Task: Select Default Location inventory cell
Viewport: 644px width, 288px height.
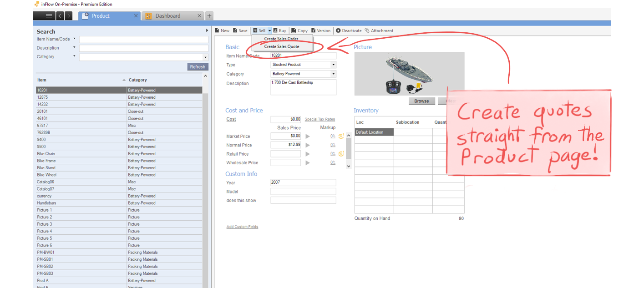Action: (374, 132)
